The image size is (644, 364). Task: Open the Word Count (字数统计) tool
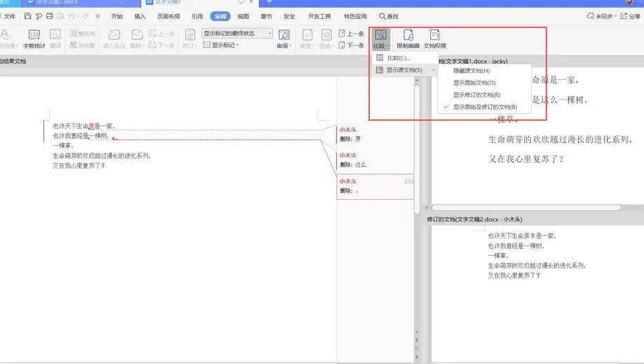(x=34, y=39)
